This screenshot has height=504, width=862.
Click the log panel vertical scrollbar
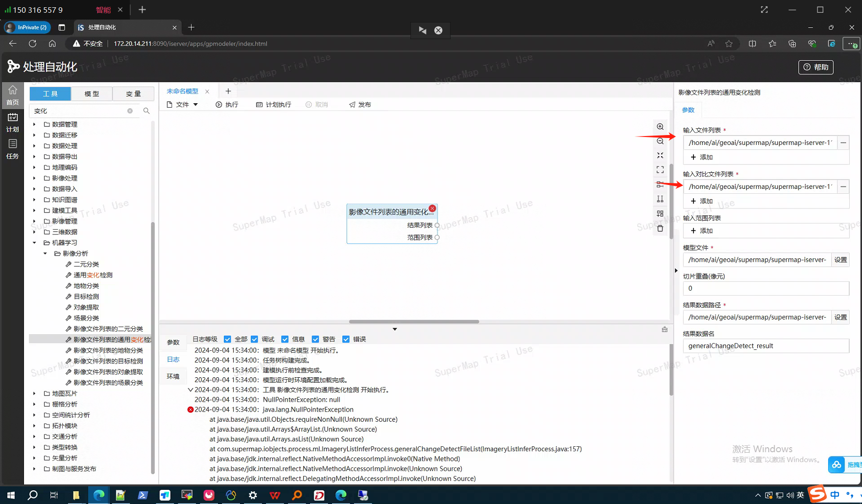[x=671, y=369]
